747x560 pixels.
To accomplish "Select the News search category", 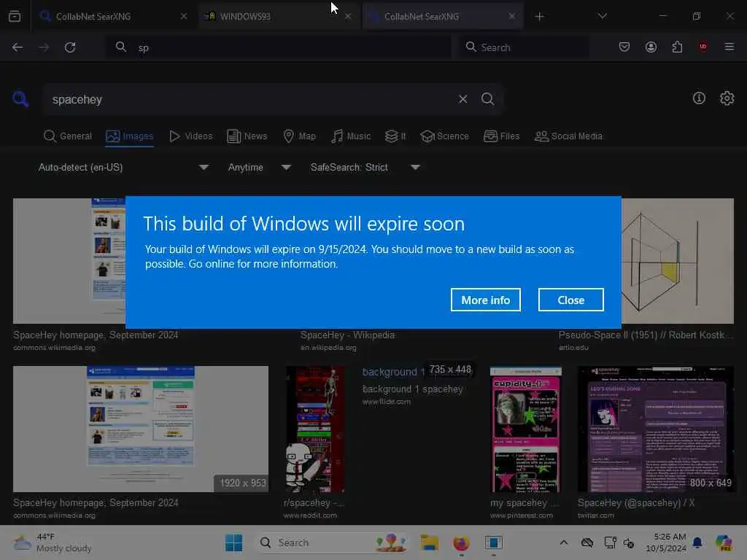I will (247, 136).
